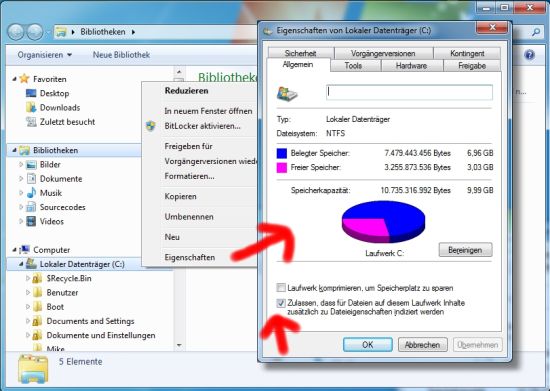
Task: Click the blue Belegter Speicher swatch
Action: pyautogui.click(x=282, y=153)
